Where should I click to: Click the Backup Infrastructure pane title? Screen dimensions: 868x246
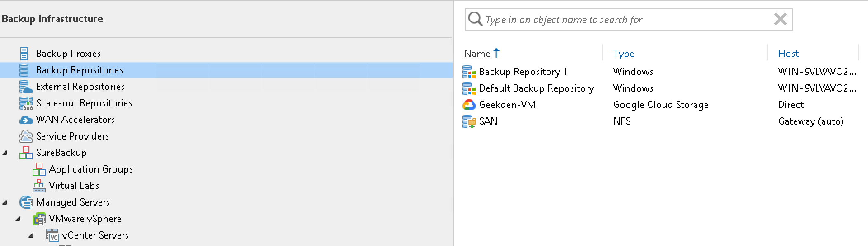tap(52, 19)
